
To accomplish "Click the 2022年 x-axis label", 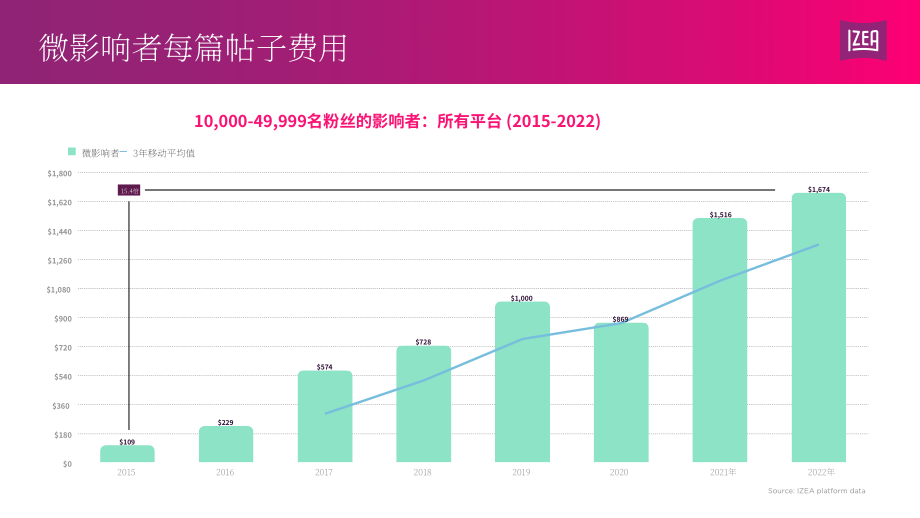I will coord(821,472).
